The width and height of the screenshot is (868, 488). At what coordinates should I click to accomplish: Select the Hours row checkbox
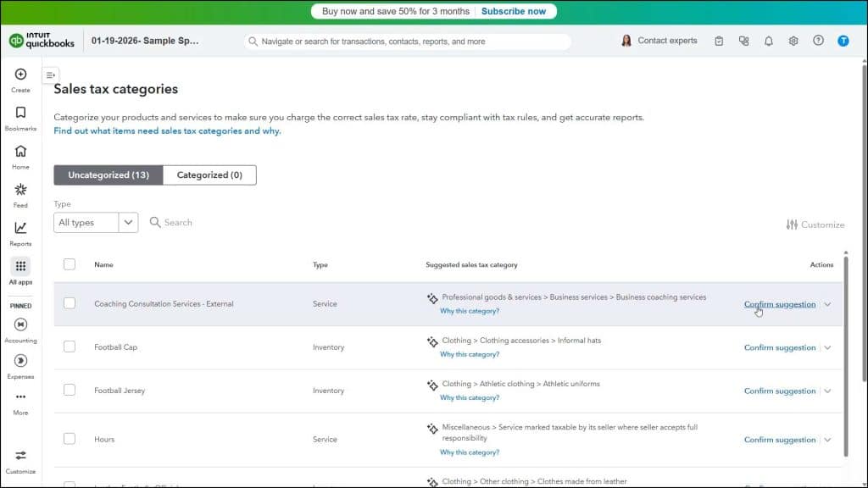click(70, 439)
